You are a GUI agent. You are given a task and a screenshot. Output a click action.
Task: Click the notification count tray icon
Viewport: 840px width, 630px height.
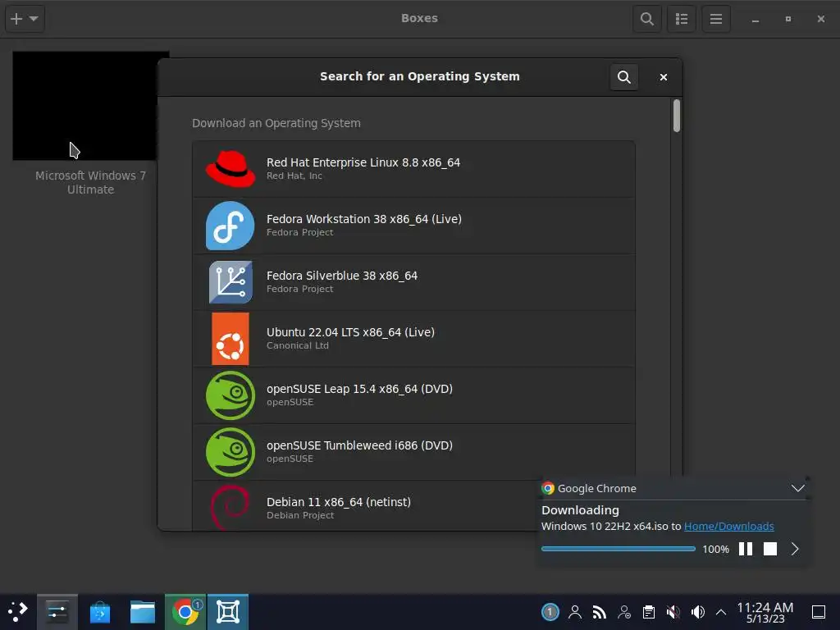pyautogui.click(x=550, y=612)
